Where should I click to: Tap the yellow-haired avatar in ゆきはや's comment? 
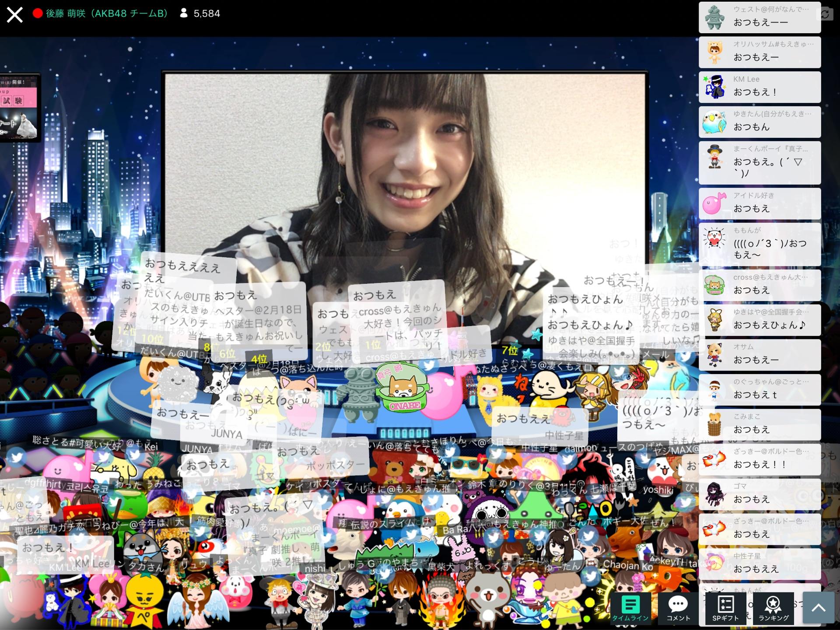(x=714, y=320)
